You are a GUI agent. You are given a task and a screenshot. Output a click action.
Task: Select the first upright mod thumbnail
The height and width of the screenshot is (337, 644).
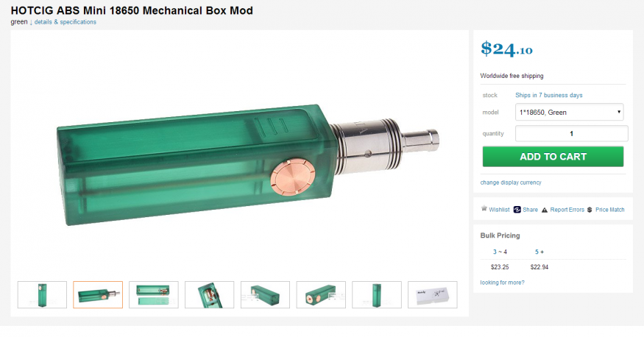pos(42,295)
